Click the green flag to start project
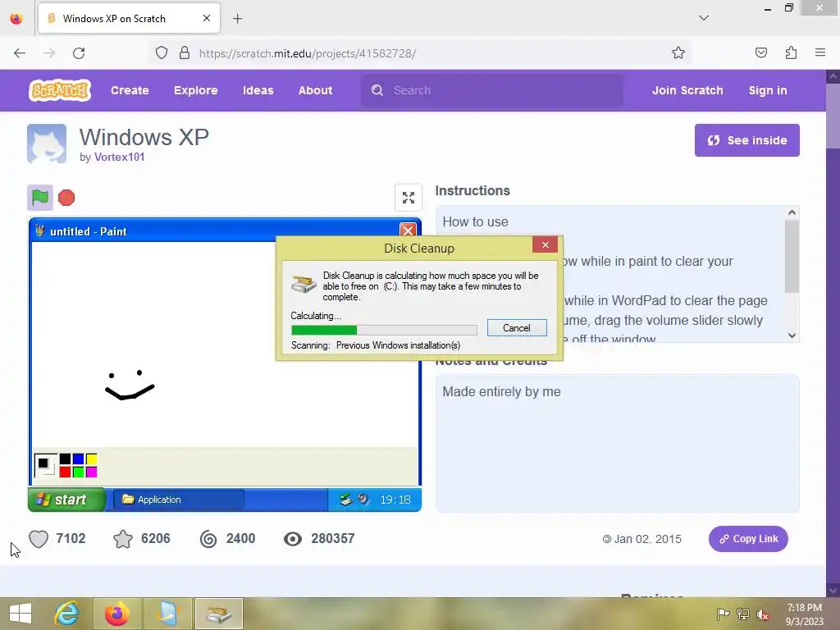840x630 pixels. [x=40, y=198]
